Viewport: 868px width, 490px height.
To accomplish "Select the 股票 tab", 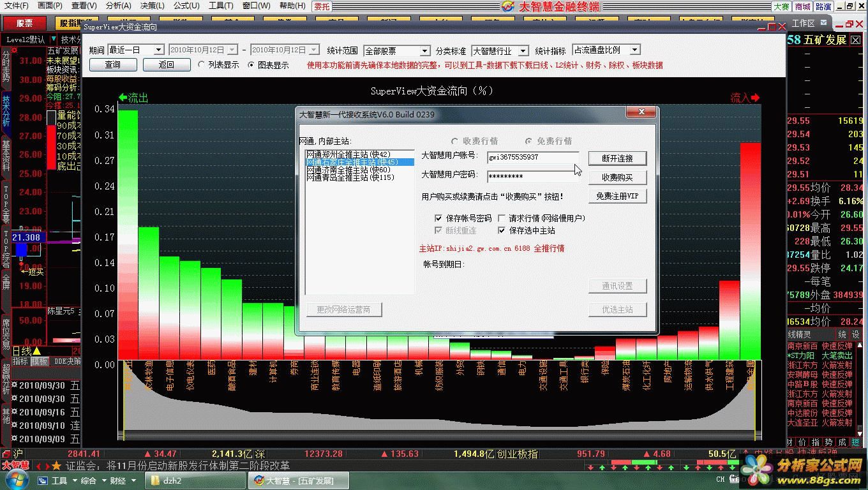I will 25,23.
